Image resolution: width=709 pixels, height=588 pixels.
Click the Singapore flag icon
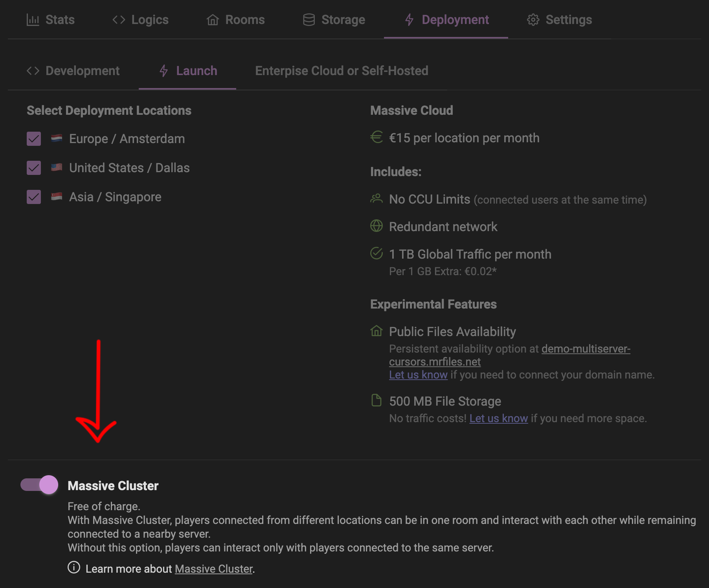pos(57,197)
